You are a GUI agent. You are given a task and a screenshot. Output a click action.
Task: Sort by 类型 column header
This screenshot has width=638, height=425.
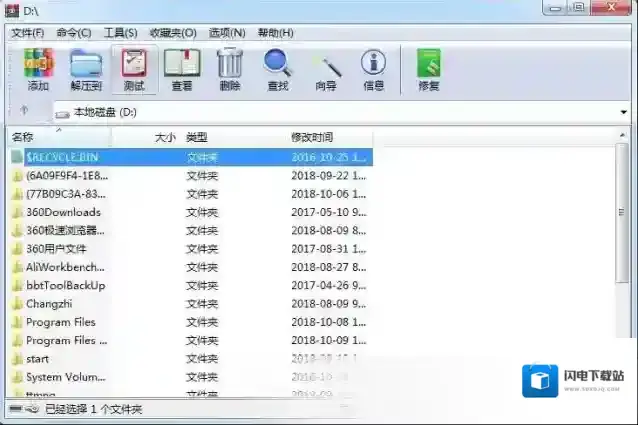tap(197, 137)
